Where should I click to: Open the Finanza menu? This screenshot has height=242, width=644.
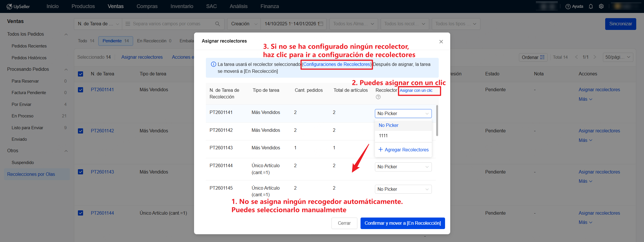tap(269, 6)
